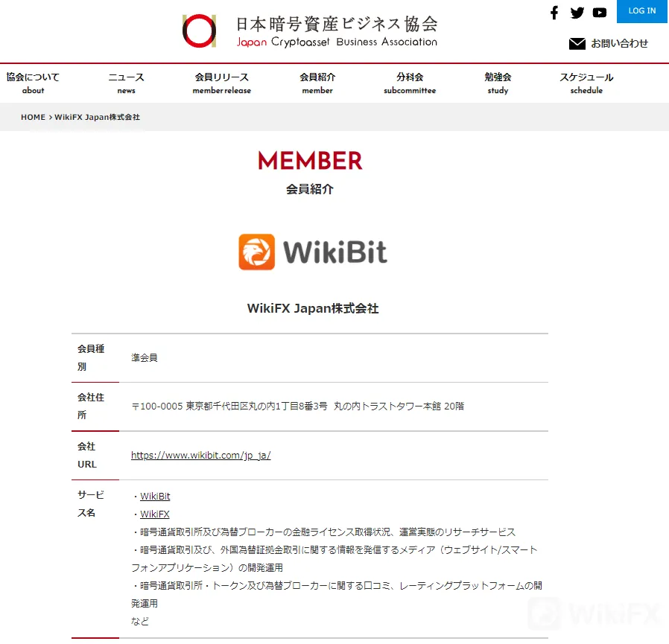Click the 〒100-0005 address text
This screenshot has height=644, width=669.
coord(297,407)
